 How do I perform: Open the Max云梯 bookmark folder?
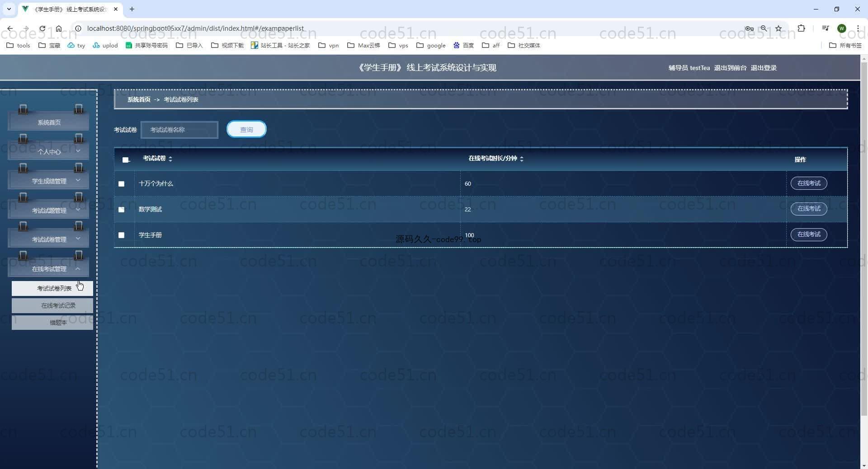pos(363,45)
